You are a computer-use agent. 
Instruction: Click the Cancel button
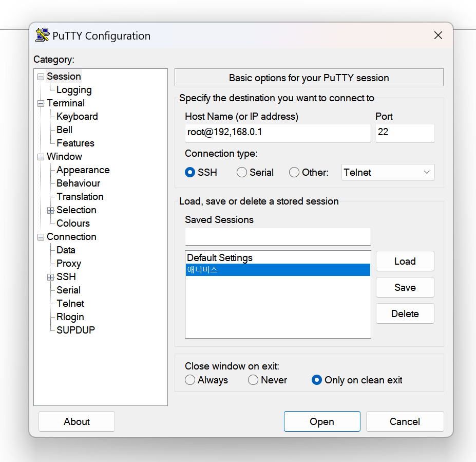tap(405, 421)
